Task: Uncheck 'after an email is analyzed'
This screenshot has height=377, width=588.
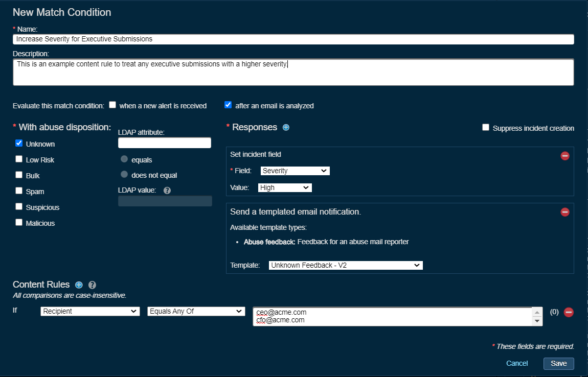Action: [228, 105]
